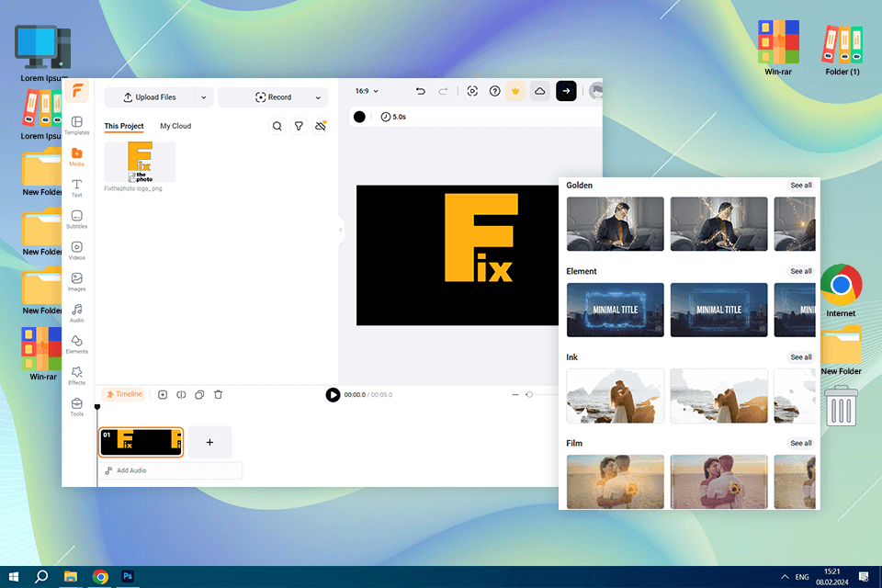This screenshot has height=588, width=882.
Task: Pick the black background color swatch
Action: 359,117
